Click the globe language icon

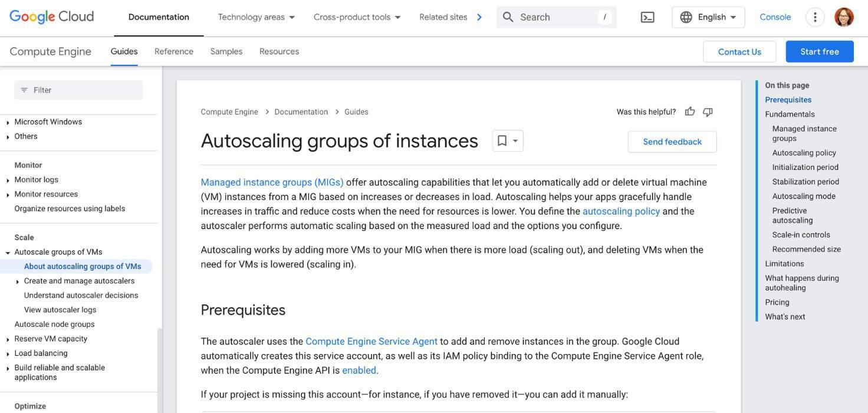(x=686, y=17)
